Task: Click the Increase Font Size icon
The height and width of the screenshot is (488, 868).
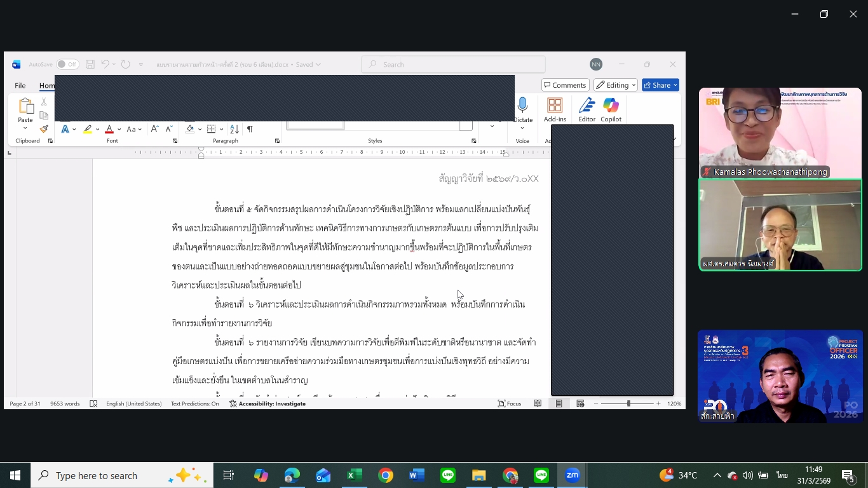Action: [x=154, y=129]
